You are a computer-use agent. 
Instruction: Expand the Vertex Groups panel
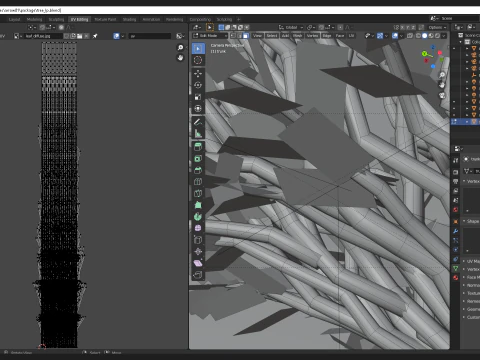[x=471, y=181]
